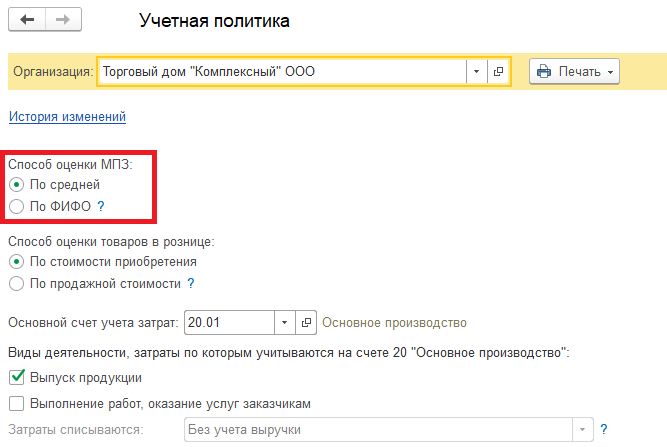
Task: Click the 20.01 account input field
Action: click(229, 323)
